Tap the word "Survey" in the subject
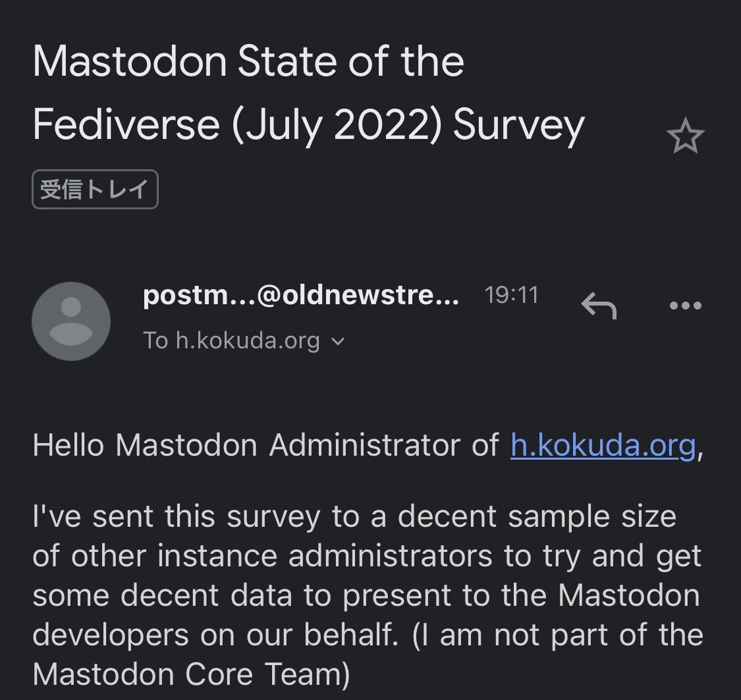This screenshot has height=700, width=741. tap(518, 124)
